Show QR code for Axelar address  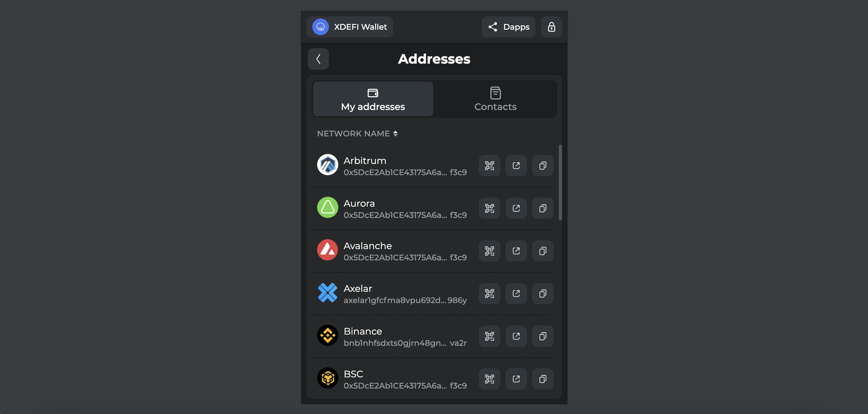point(489,294)
